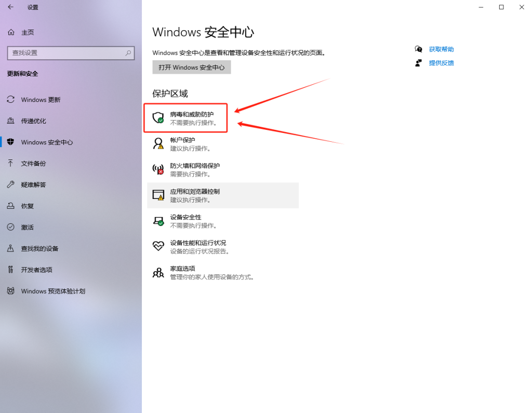Click the 提供反馈 person icon
Viewport: 532px width, 413px height.
[x=419, y=63]
